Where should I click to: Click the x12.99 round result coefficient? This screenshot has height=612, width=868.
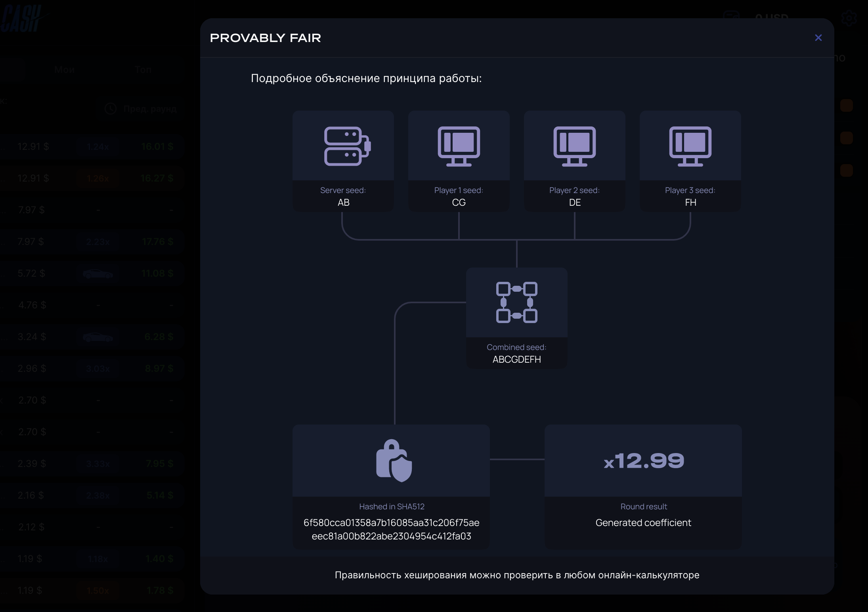pos(644,461)
